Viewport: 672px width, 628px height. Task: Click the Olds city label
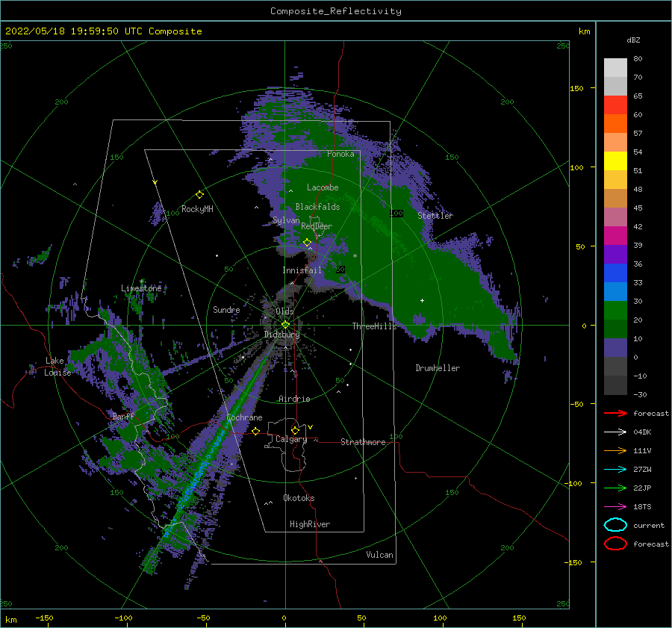pos(284,311)
